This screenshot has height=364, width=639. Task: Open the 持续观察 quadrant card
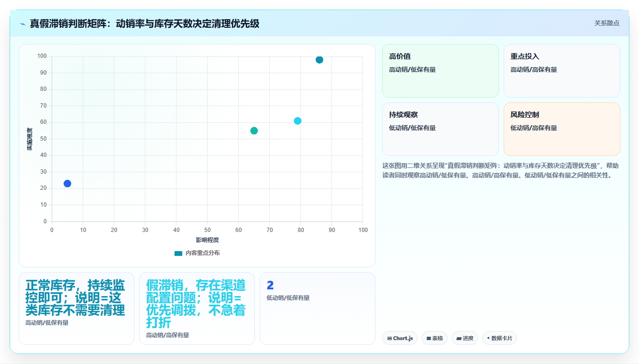coord(441,129)
